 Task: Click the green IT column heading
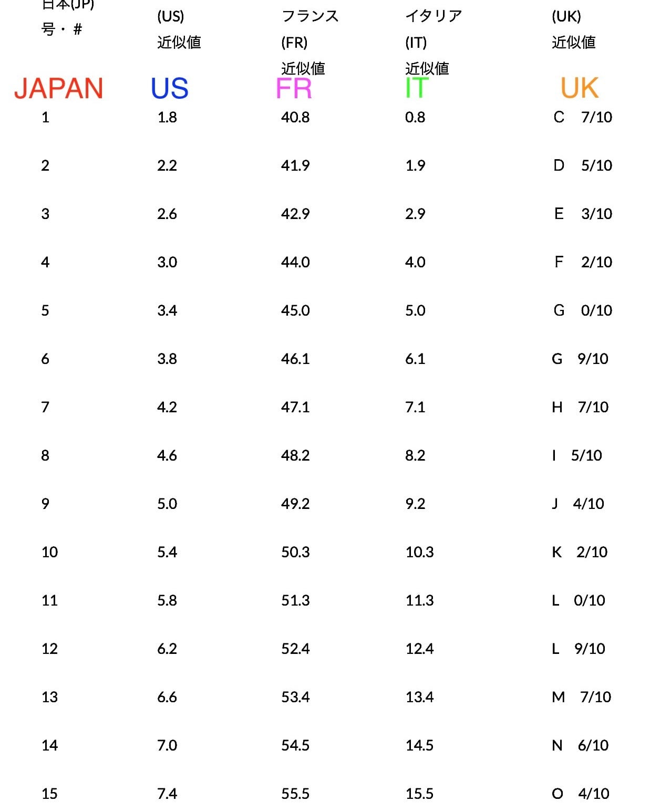[x=417, y=88]
